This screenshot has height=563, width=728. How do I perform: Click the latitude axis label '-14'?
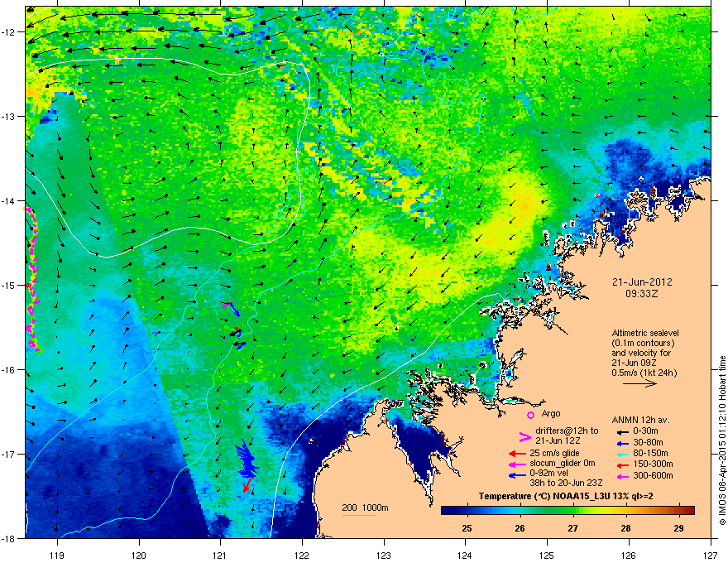pos(9,201)
